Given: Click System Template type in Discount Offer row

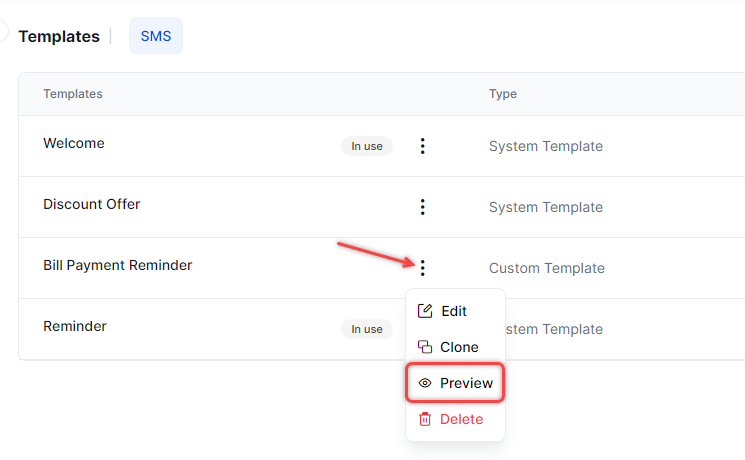Looking at the screenshot, I should coord(545,207).
